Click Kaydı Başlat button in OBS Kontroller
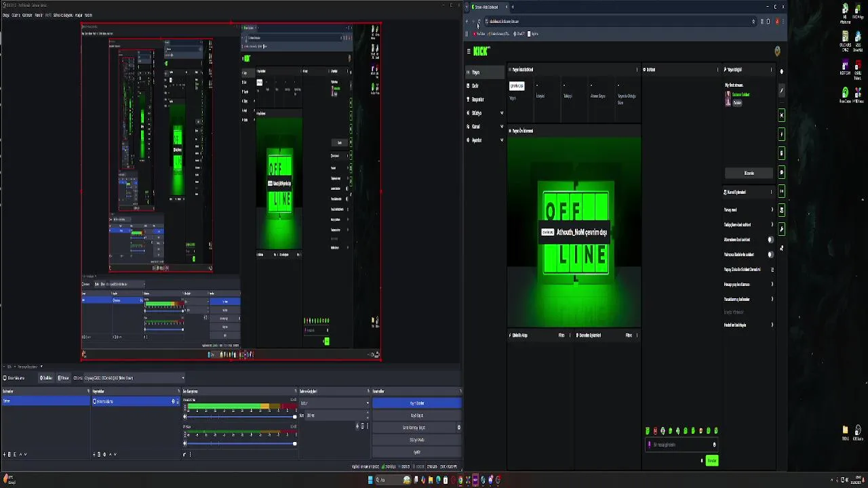The image size is (868, 488). tap(416, 415)
